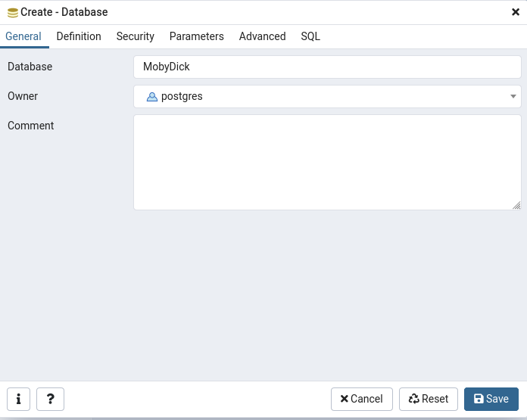Open the Owner combo box showing postgres
Image resolution: width=527 pixels, height=420 pixels.
tap(327, 96)
